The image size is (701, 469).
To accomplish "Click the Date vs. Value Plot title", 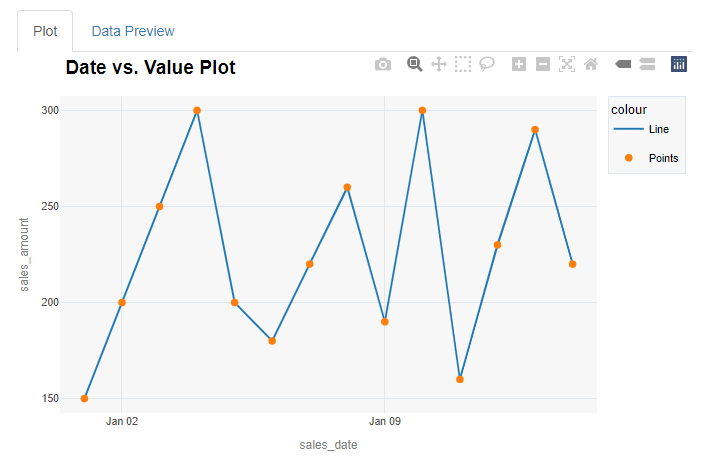I will click(x=150, y=68).
